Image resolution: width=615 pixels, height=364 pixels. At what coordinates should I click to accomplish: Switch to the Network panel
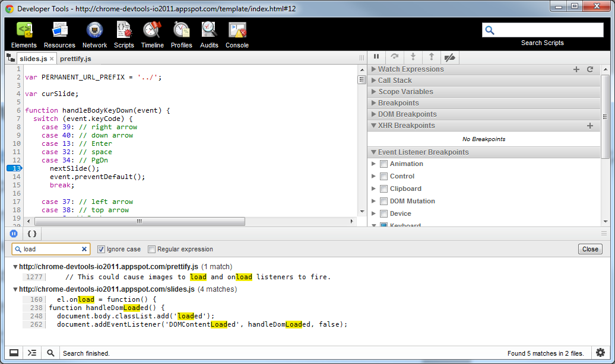[x=94, y=35]
